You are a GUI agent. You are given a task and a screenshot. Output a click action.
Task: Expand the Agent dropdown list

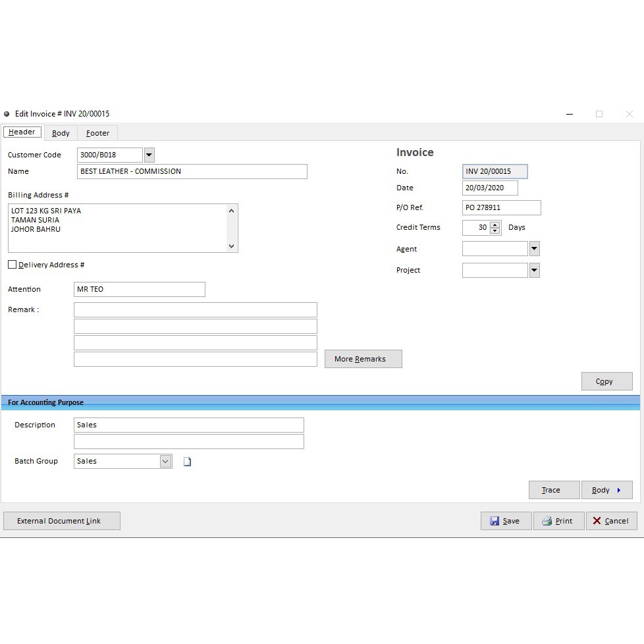point(534,249)
